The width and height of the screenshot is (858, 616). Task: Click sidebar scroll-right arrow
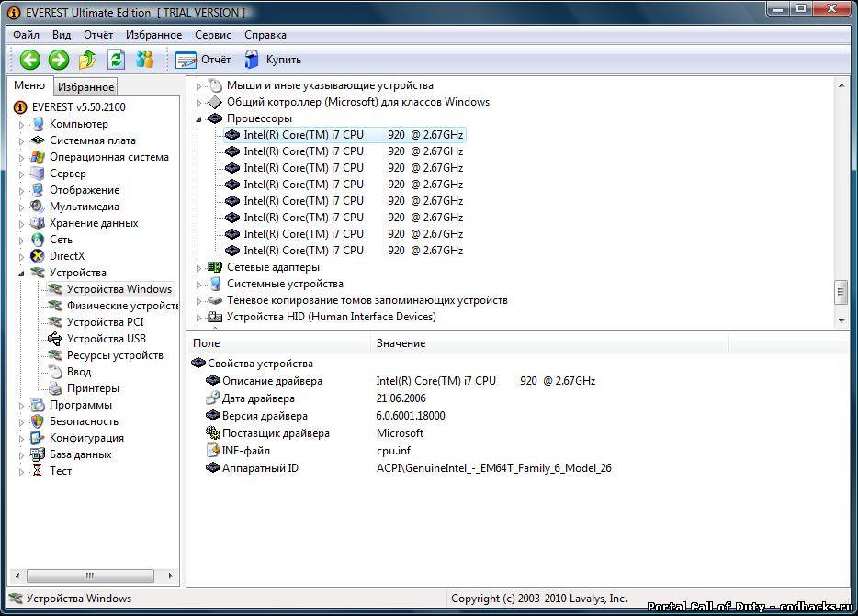coord(170,576)
